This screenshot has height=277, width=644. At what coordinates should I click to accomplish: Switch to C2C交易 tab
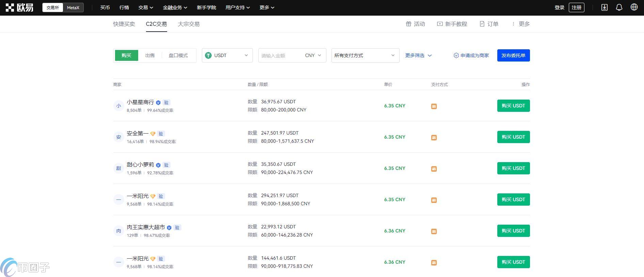(x=157, y=24)
